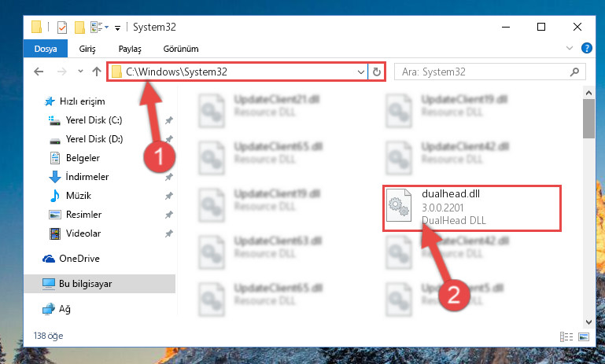
Task: Click the Properties checkmark icon in title bar
Action: pyautogui.click(x=62, y=28)
